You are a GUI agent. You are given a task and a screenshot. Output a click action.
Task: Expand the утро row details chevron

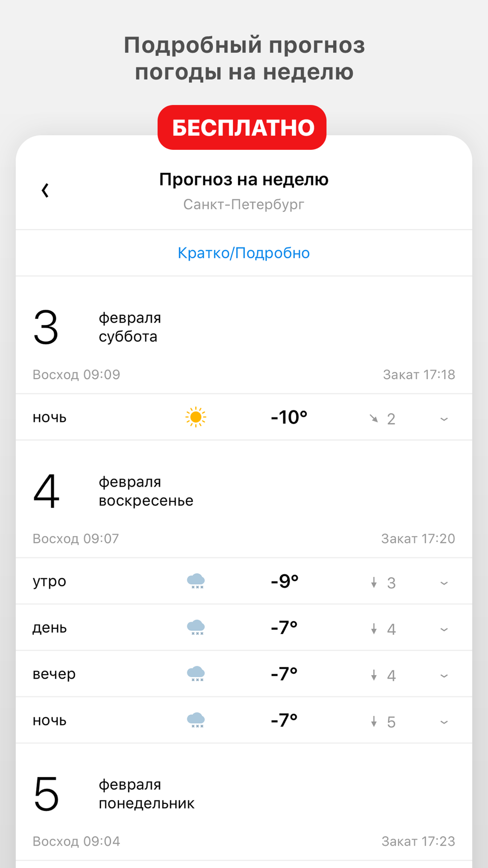pyautogui.click(x=444, y=583)
